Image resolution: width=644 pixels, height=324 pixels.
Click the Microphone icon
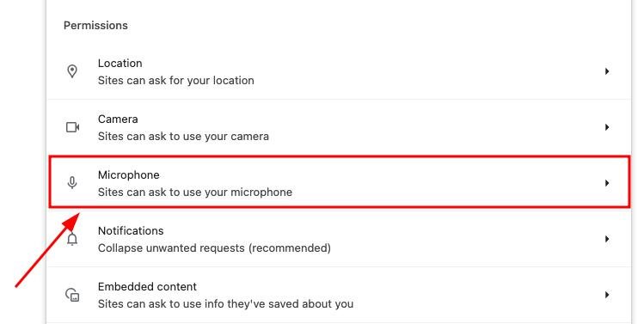point(72,183)
